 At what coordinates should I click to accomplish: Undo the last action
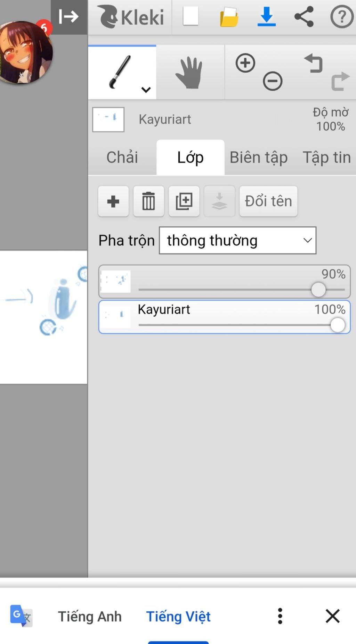tap(314, 64)
